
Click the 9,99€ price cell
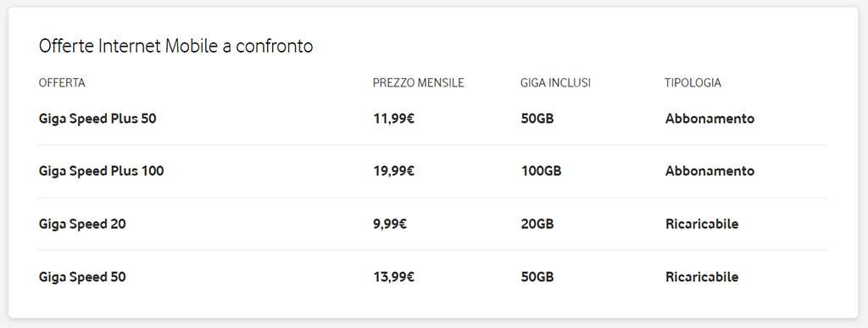(x=390, y=225)
